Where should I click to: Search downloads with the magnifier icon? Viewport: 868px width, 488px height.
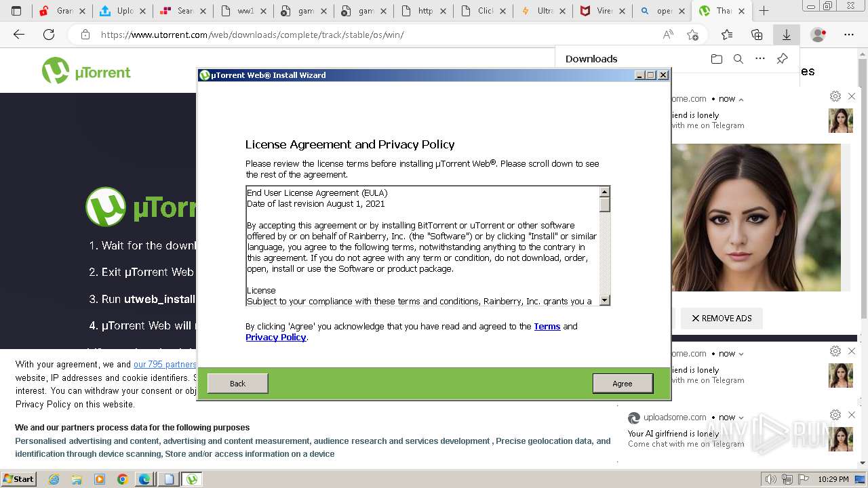pyautogui.click(x=738, y=59)
